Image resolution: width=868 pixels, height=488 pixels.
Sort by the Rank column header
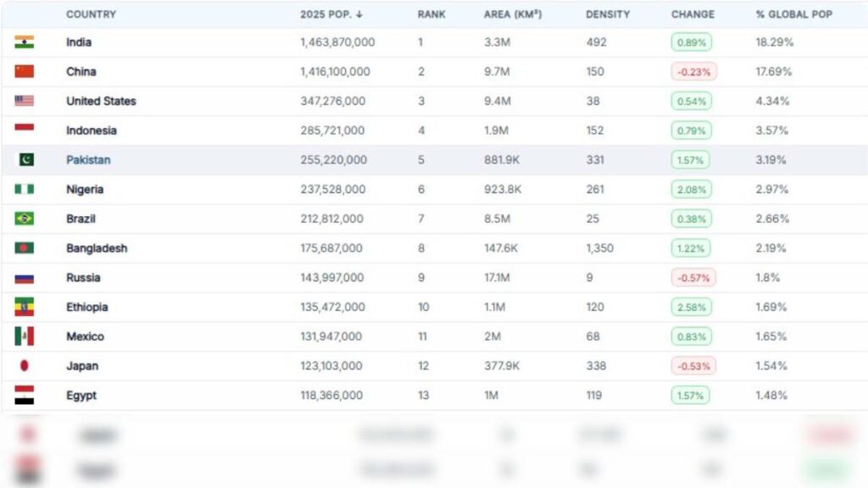coord(431,14)
